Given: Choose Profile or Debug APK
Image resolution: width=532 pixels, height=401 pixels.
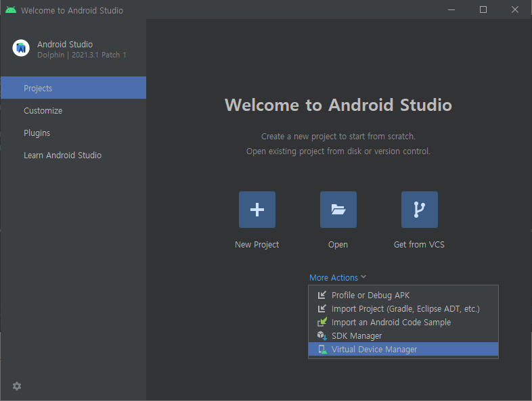Looking at the screenshot, I should (x=403, y=296).
